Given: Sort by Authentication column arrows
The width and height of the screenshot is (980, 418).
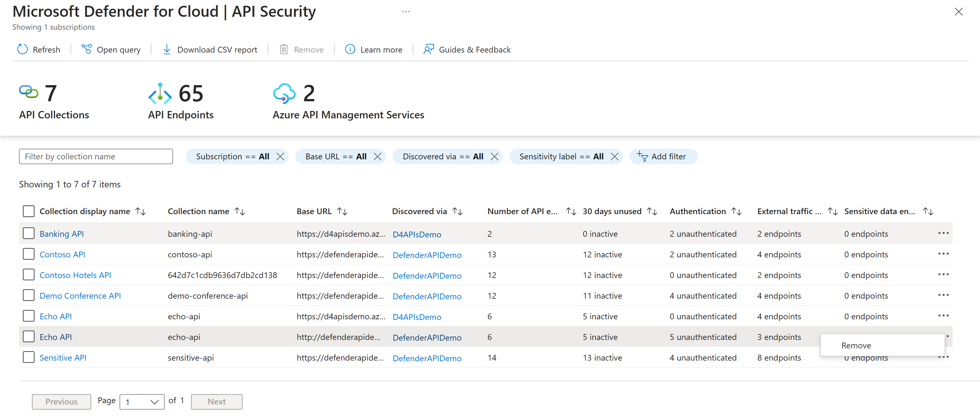Looking at the screenshot, I should 737,212.
